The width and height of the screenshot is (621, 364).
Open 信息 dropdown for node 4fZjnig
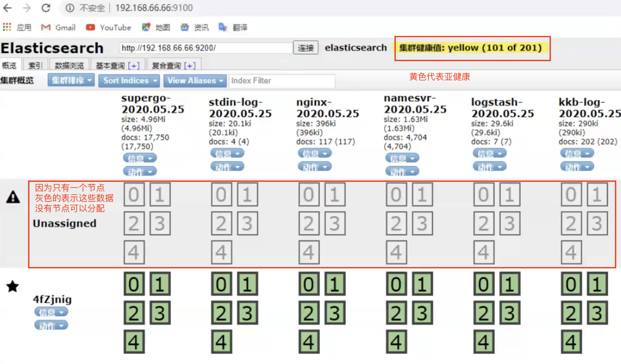[51, 312]
